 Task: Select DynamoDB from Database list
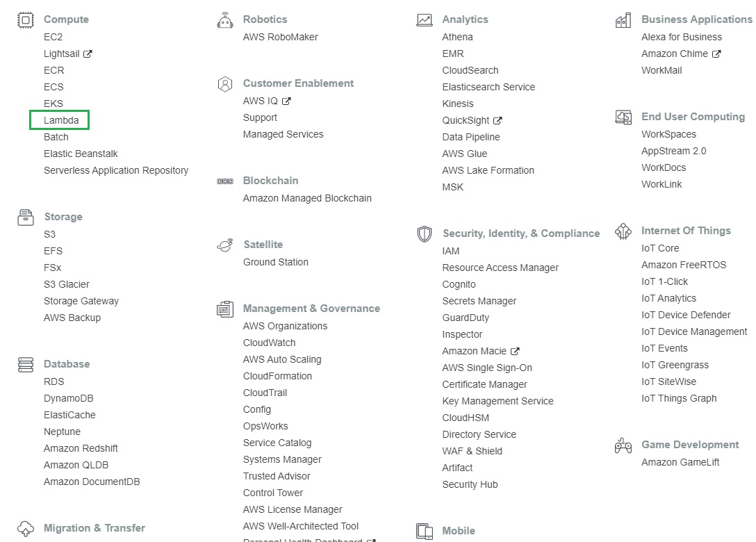[x=68, y=398]
